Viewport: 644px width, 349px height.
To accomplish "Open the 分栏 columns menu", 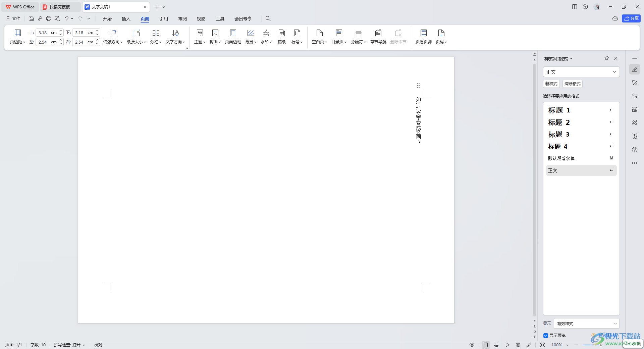I will click(156, 37).
